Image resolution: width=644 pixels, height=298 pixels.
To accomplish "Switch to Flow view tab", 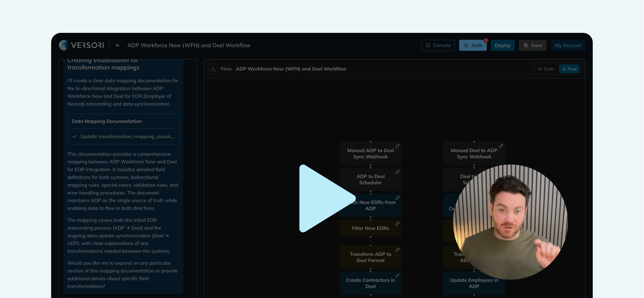I will click(x=569, y=69).
